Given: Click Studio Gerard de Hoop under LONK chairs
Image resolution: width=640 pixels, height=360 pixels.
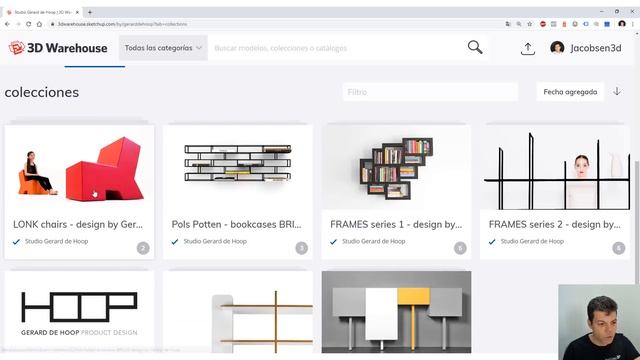Looking at the screenshot, I should 56,241.
